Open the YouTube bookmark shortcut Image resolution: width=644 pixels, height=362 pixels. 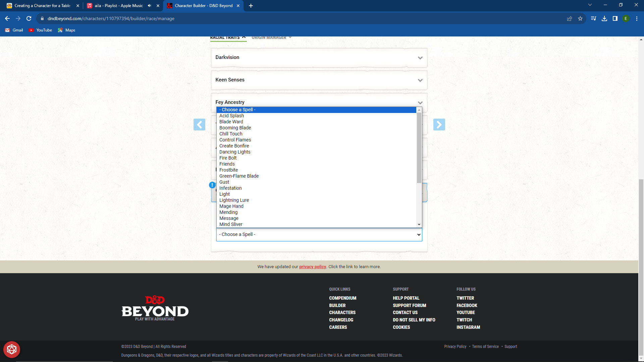click(x=40, y=30)
